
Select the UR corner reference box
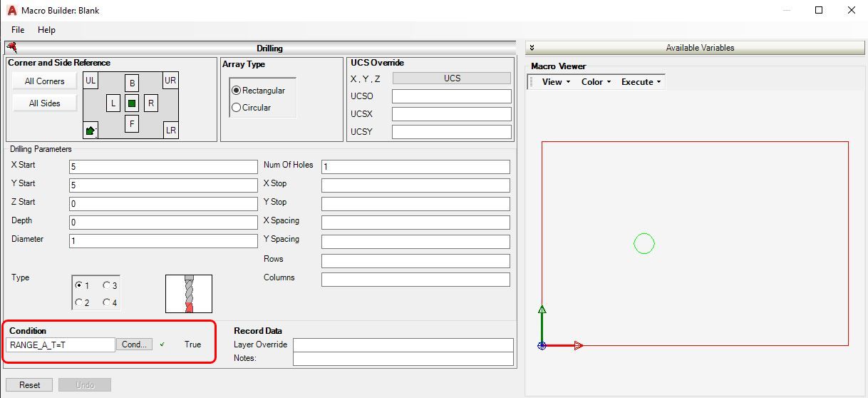pos(170,81)
